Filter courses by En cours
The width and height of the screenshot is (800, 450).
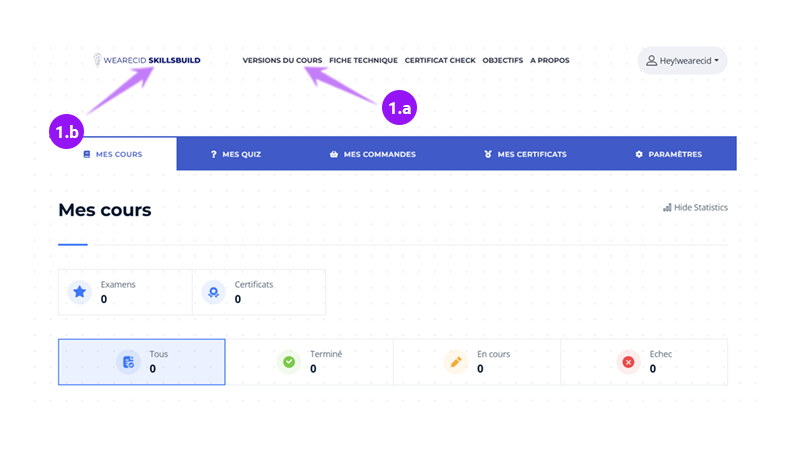pos(477,362)
